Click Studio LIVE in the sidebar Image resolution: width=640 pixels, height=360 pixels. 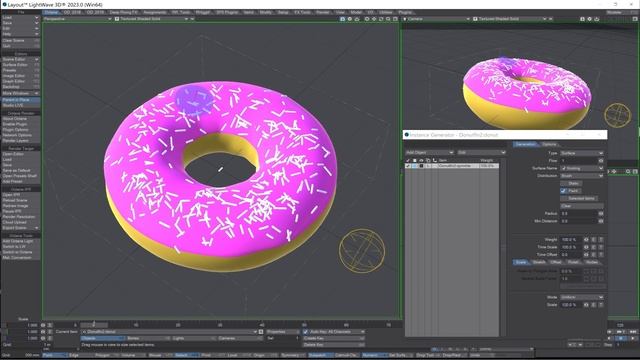click(x=20, y=105)
